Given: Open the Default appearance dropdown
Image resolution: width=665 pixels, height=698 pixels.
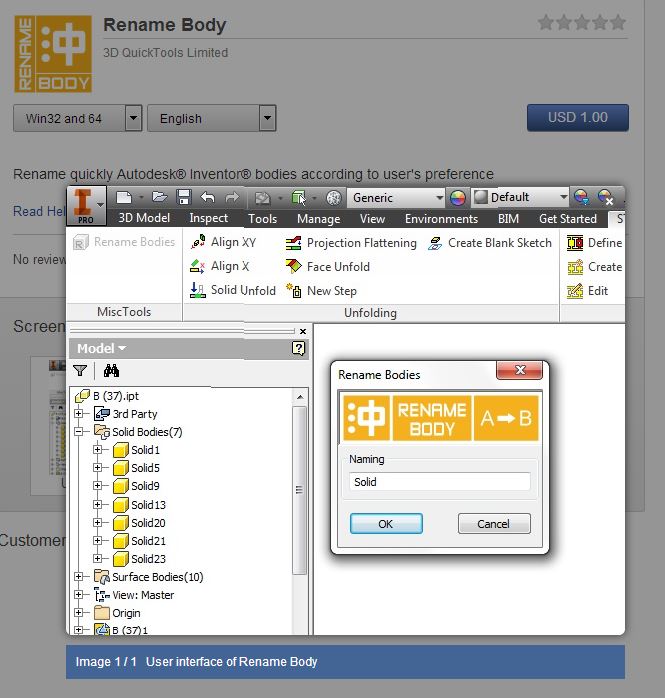Looking at the screenshot, I should [x=521, y=197].
